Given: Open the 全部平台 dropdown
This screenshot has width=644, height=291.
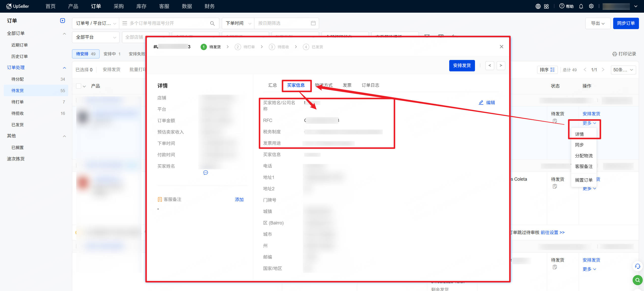Looking at the screenshot, I should (x=96, y=37).
